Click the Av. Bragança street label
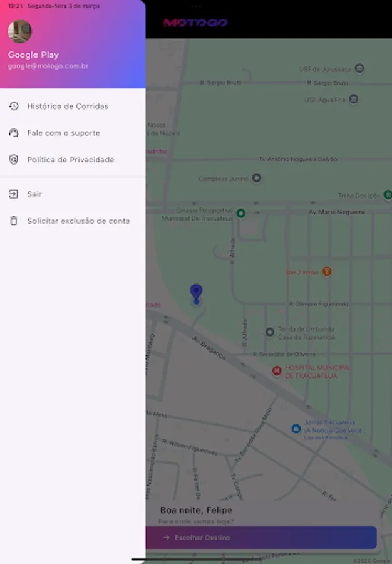This screenshot has width=392, height=564. click(209, 348)
